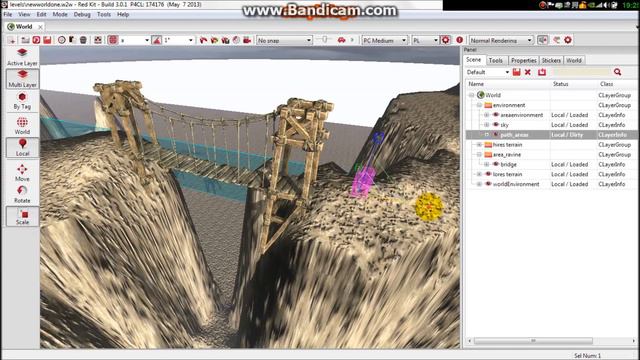Click the round clock-like toolbar icon
This screenshot has width=640, height=360.
[62, 40]
